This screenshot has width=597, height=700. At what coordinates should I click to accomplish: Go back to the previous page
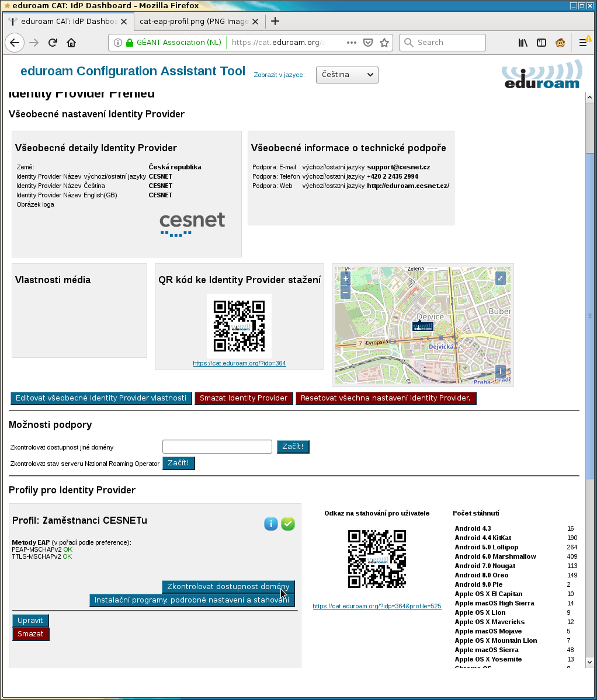[15, 43]
